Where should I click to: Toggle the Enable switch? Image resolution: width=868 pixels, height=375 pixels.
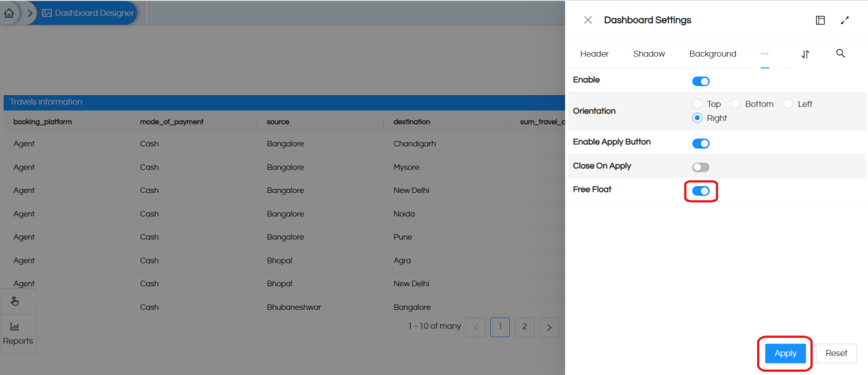[x=701, y=81]
